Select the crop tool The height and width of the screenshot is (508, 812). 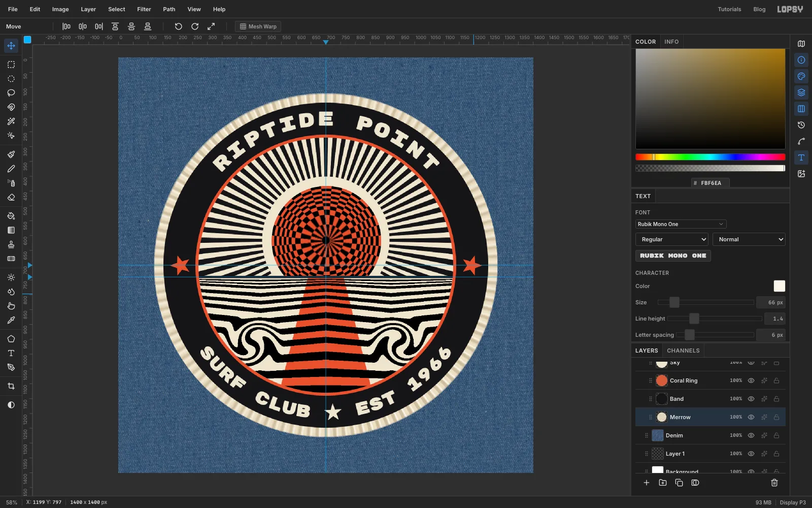coord(11,386)
